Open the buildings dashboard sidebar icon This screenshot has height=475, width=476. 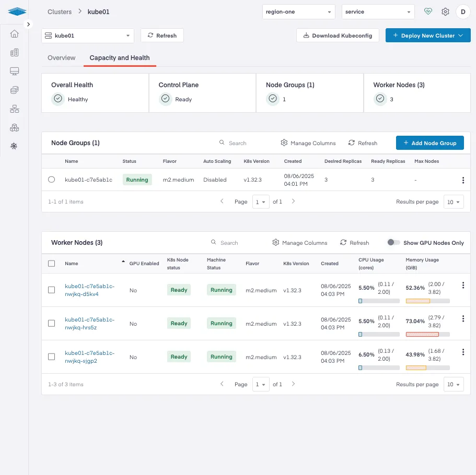[x=14, y=53]
